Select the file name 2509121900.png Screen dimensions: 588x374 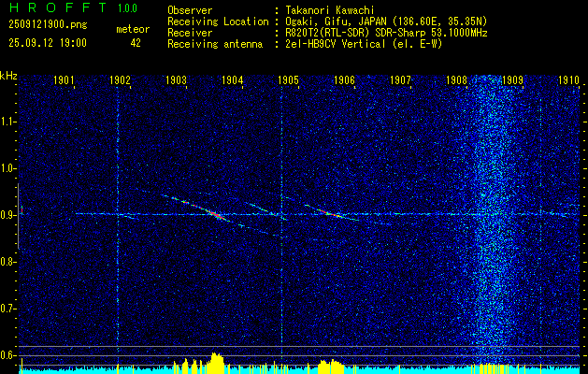48,24
